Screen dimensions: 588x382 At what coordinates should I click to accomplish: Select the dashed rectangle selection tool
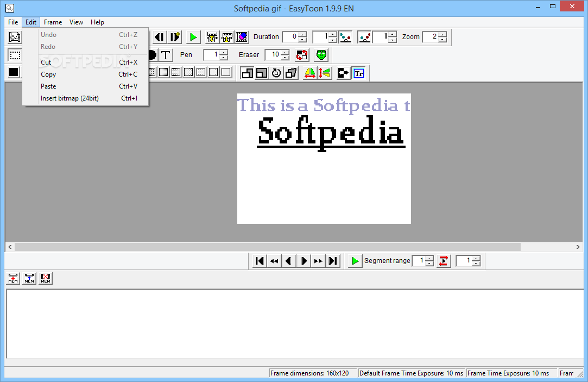[15, 55]
